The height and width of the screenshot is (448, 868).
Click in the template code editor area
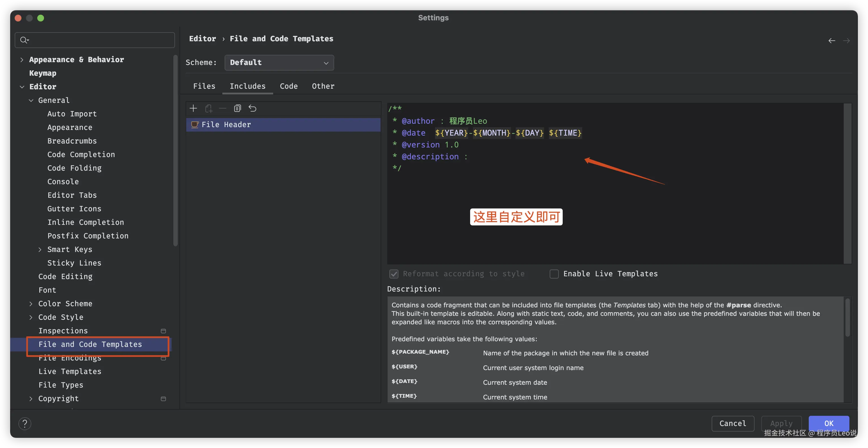[615, 184]
